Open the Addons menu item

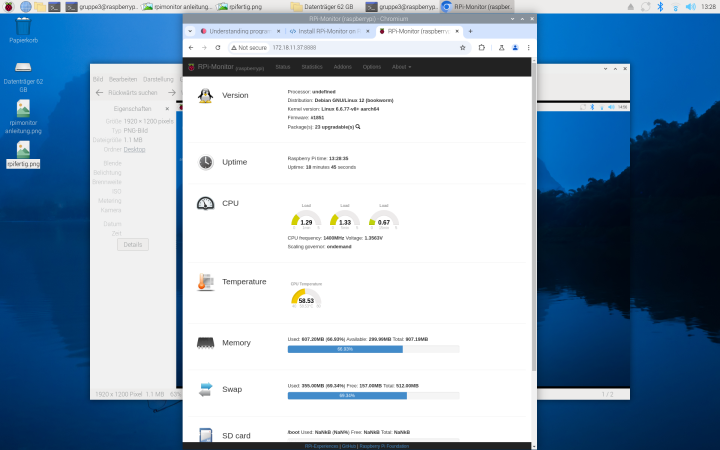[342, 67]
